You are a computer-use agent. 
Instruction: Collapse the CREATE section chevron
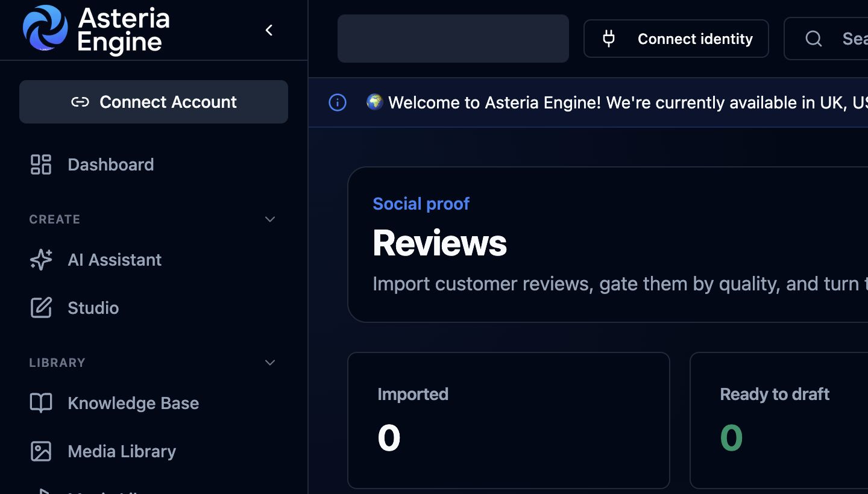pos(270,219)
